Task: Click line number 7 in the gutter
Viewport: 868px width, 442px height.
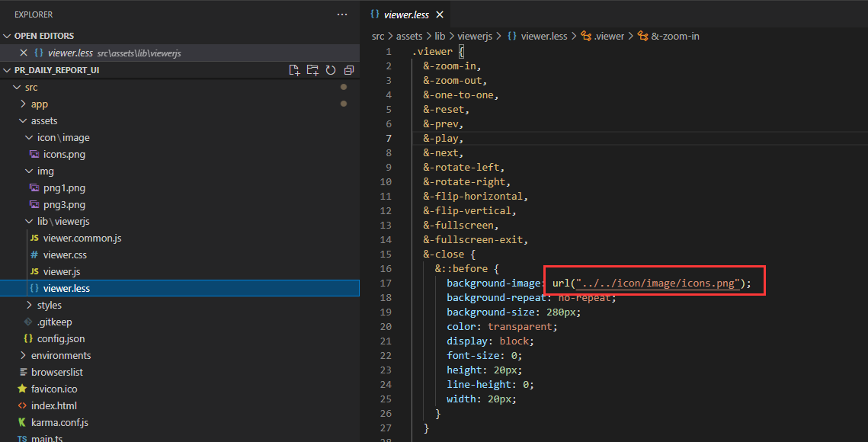Action: [389, 139]
